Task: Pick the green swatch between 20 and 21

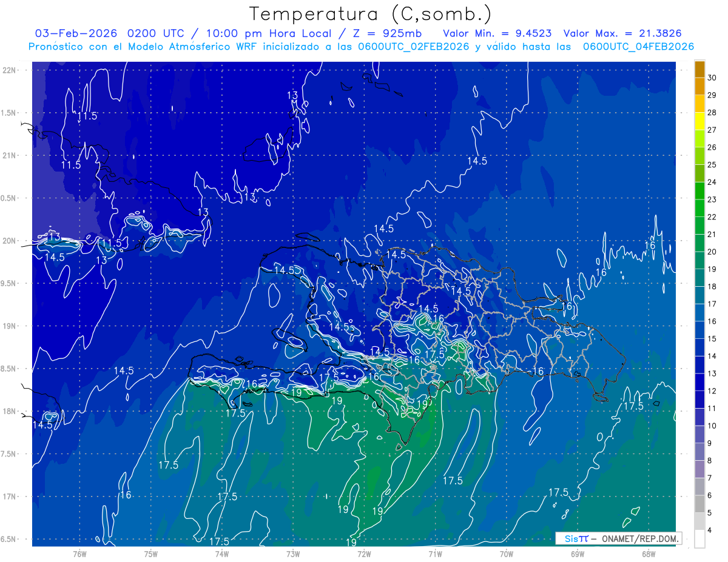Action: (x=699, y=243)
